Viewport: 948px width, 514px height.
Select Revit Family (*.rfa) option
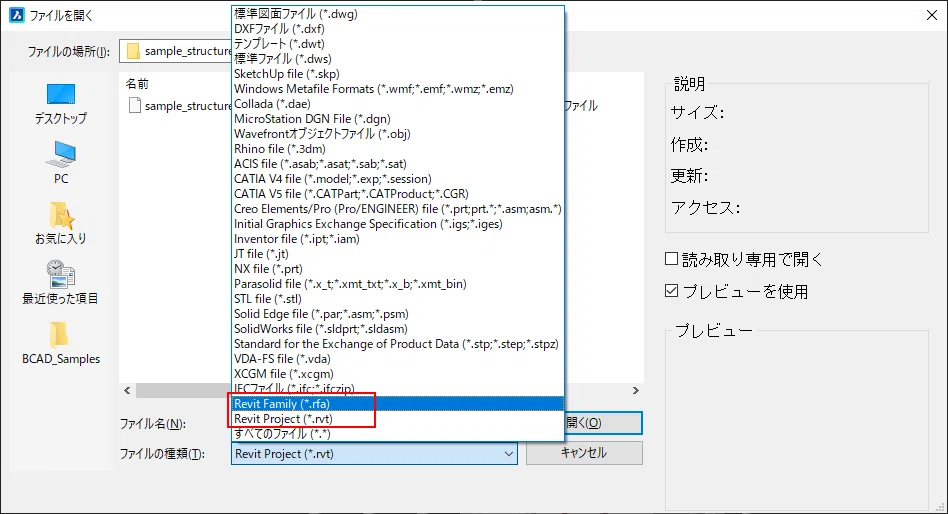coord(398,404)
